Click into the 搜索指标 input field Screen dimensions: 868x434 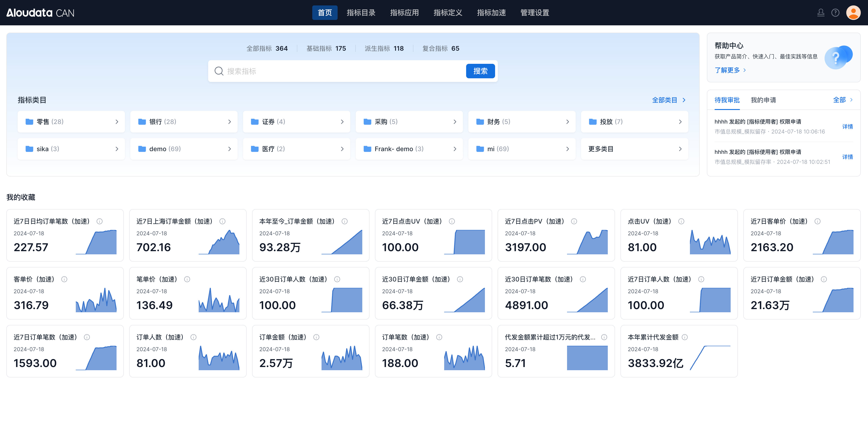tap(337, 71)
